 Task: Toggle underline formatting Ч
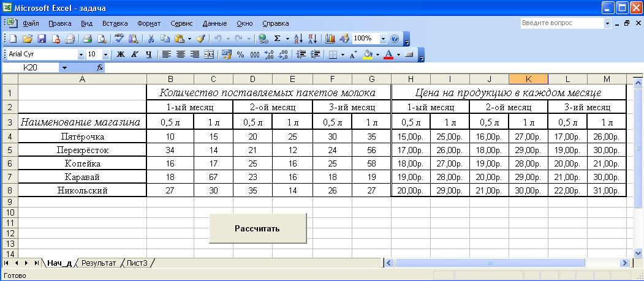pyautogui.click(x=148, y=54)
